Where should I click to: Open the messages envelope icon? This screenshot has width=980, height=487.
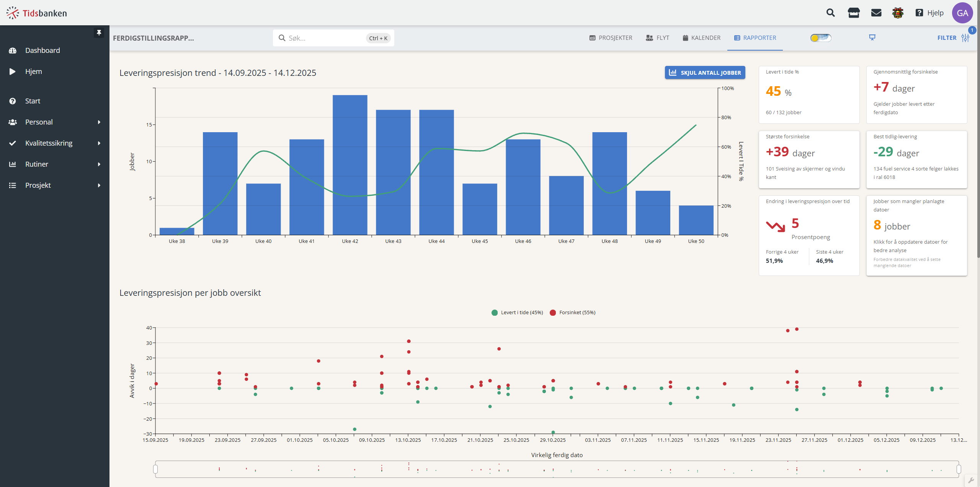(876, 13)
